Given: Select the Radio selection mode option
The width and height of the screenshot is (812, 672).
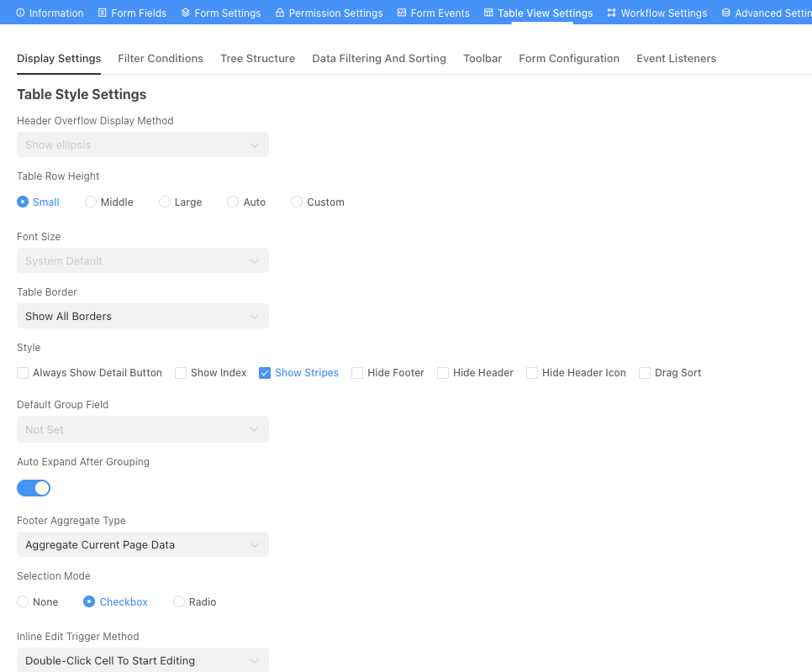Looking at the screenshot, I should 178,601.
